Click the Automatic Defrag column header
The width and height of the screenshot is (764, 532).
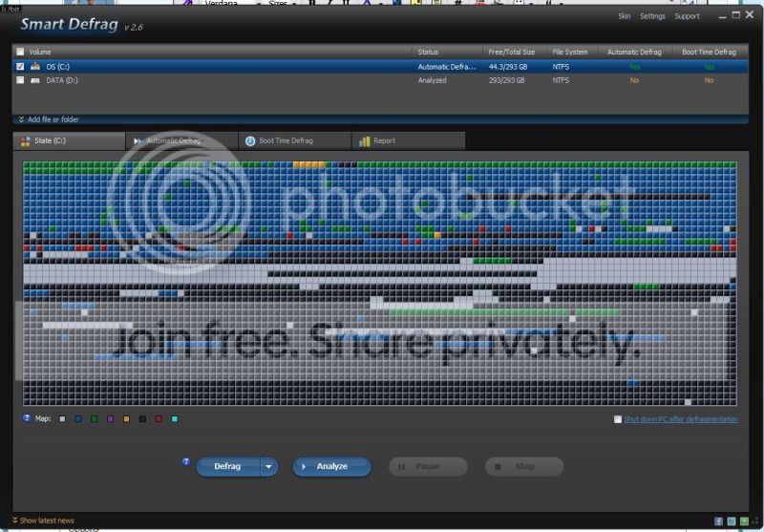634,52
